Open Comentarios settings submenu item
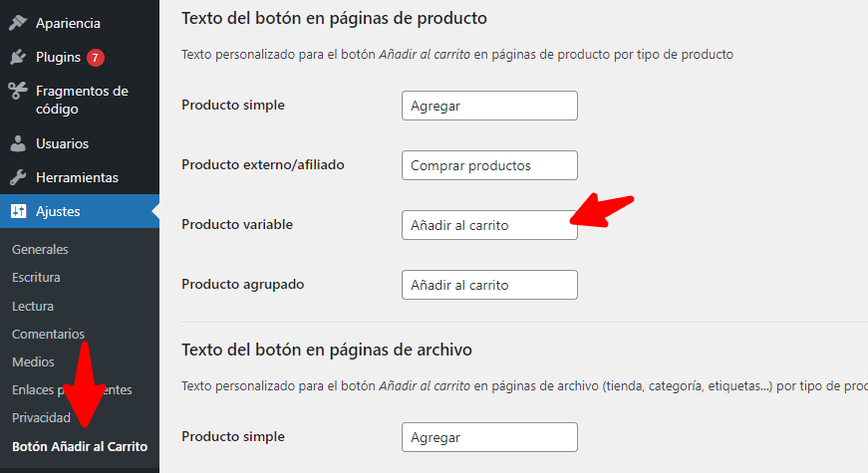Viewport: 868px width, 473px height. 48,334
